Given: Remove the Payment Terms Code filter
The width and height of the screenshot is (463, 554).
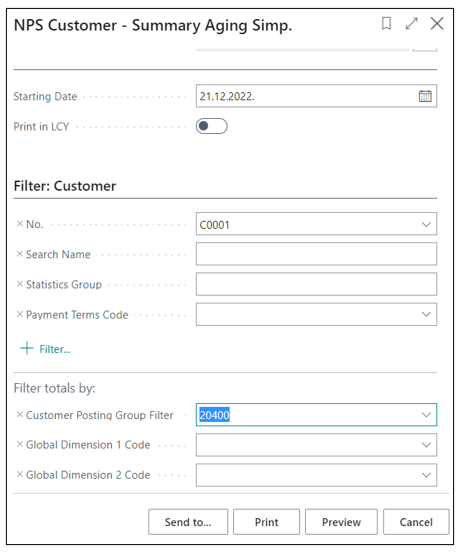Looking at the screenshot, I should coord(20,314).
